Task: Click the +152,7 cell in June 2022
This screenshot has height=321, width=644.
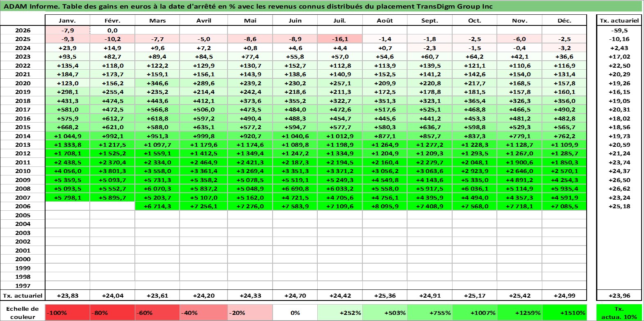Action: coord(295,66)
